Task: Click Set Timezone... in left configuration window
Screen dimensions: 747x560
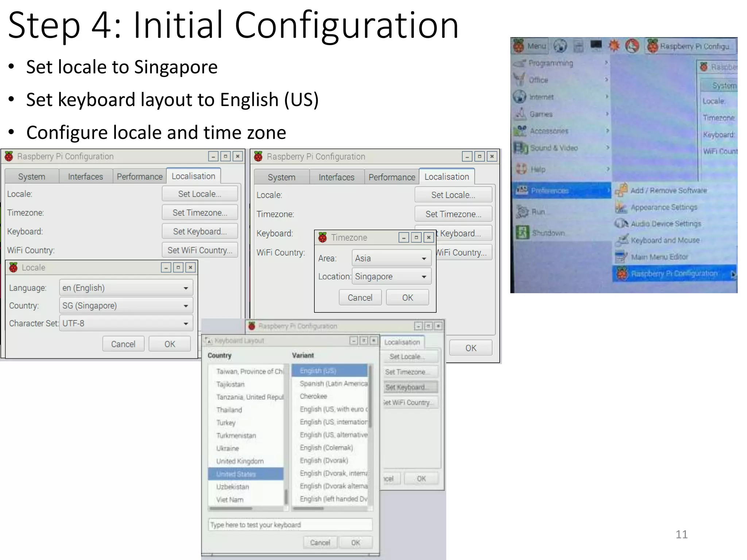Action: 200,213
